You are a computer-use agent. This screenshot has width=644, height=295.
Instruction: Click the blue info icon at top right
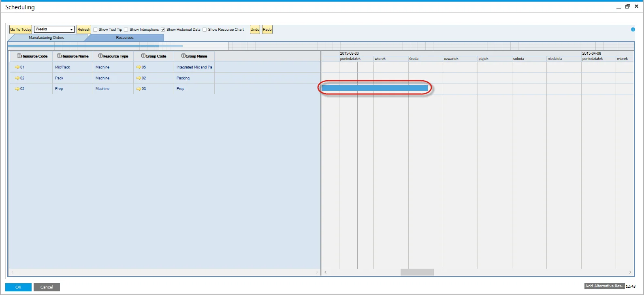coord(633,30)
